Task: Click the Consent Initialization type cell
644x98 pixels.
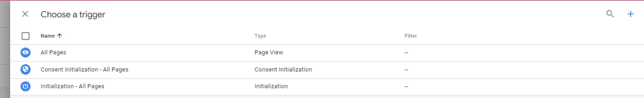Action: pyautogui.click(x=283, y=69)
